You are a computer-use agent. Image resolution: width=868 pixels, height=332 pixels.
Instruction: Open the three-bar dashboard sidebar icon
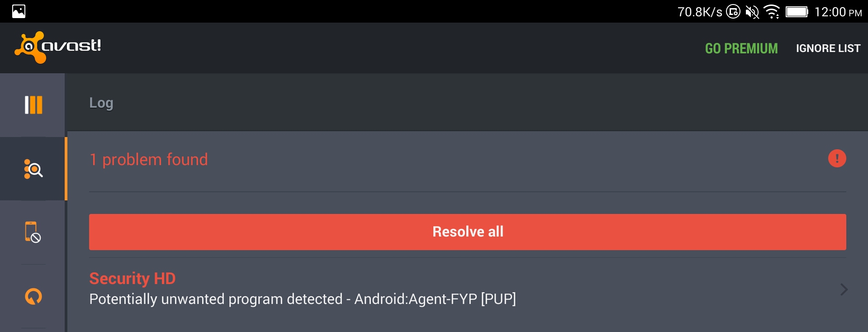(x=33, y=105)
